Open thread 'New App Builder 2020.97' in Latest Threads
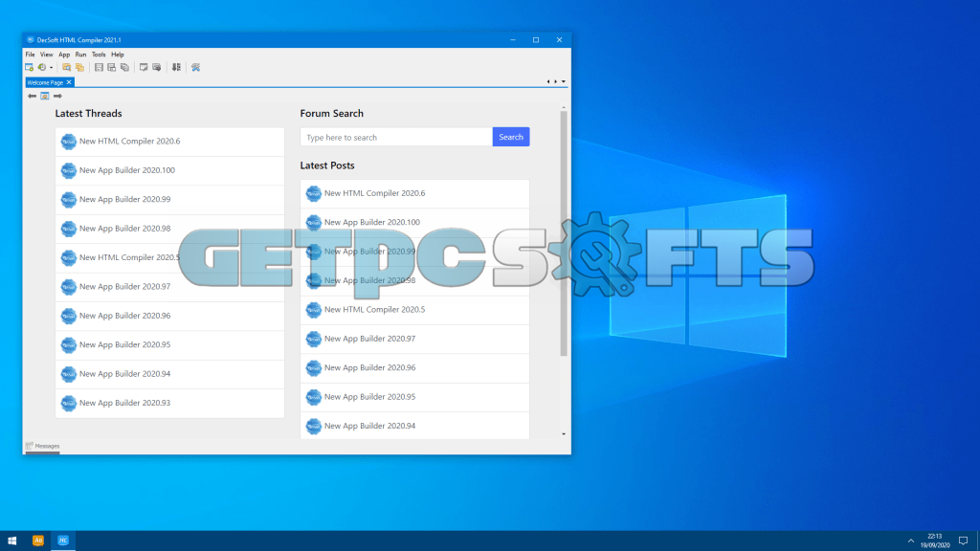Viewport: 980px width, 551px height. click(169, 287)
